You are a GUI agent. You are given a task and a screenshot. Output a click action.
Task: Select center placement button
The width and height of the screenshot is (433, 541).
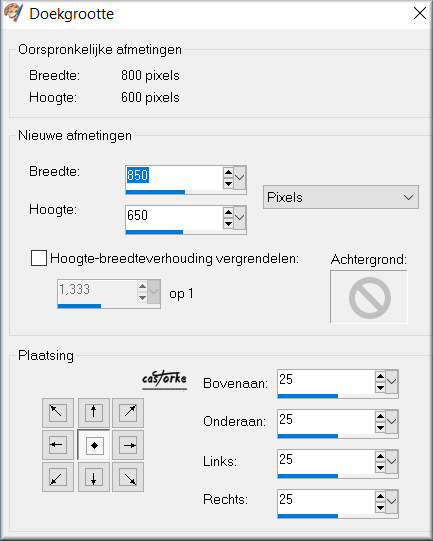click(x=94, y=445)
